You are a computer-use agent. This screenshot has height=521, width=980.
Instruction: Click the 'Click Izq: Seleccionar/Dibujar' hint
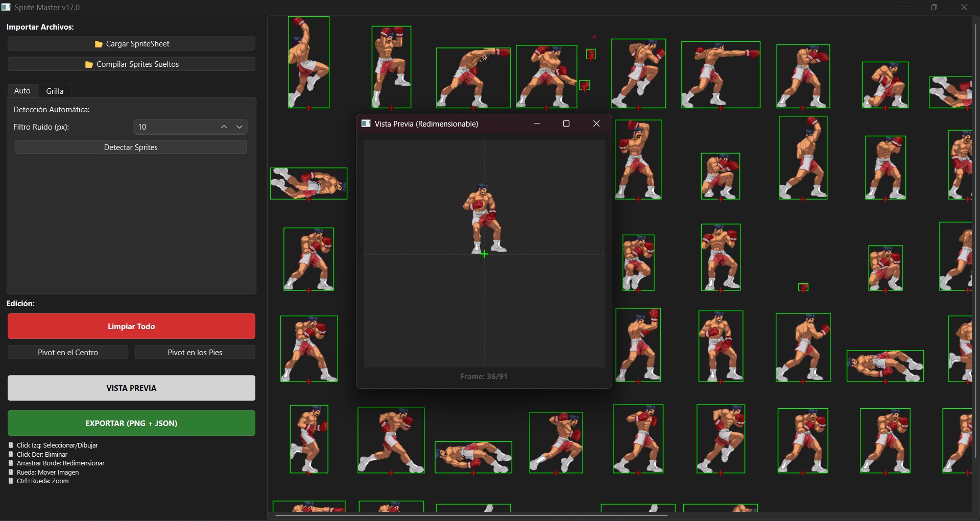click(x=57, y=445)
